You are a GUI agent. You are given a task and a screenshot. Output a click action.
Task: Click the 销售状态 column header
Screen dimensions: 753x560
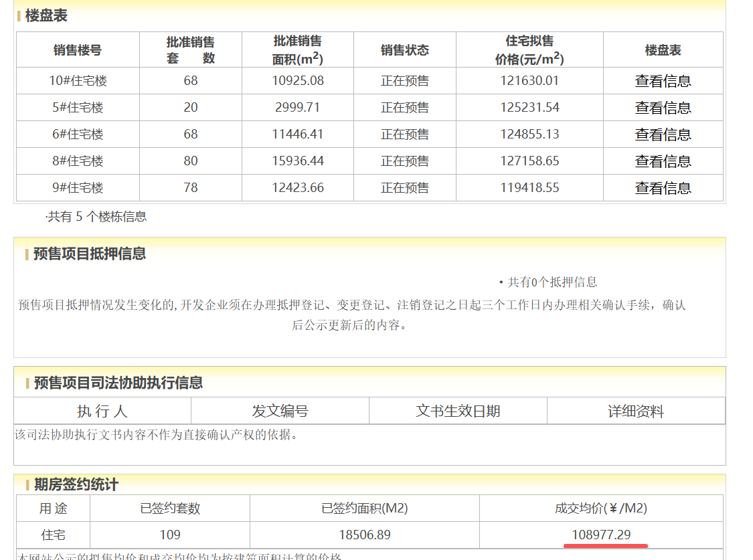pos(405,50)
